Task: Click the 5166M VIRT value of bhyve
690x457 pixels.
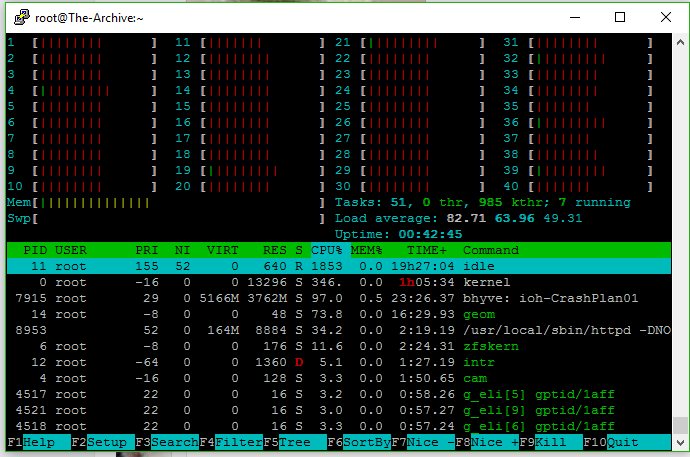Action: (x=219, y=298)
